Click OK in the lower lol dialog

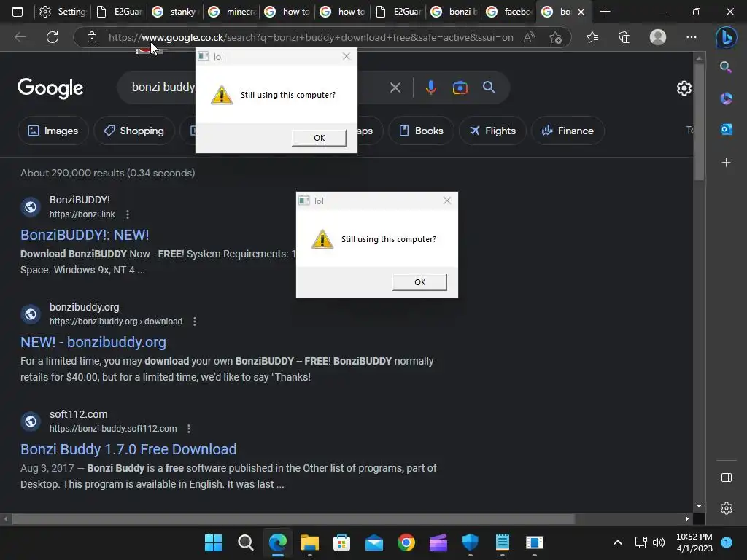click(419, 282)
